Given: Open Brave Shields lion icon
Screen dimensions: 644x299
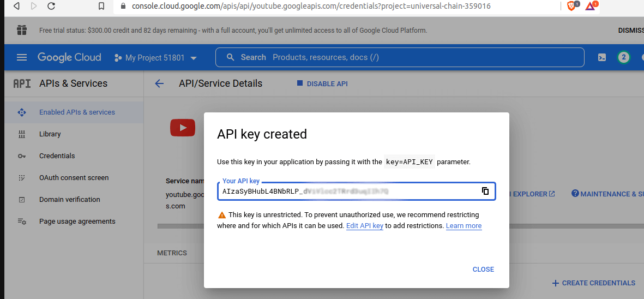Looking at the screenshot, I should [572, 6].
